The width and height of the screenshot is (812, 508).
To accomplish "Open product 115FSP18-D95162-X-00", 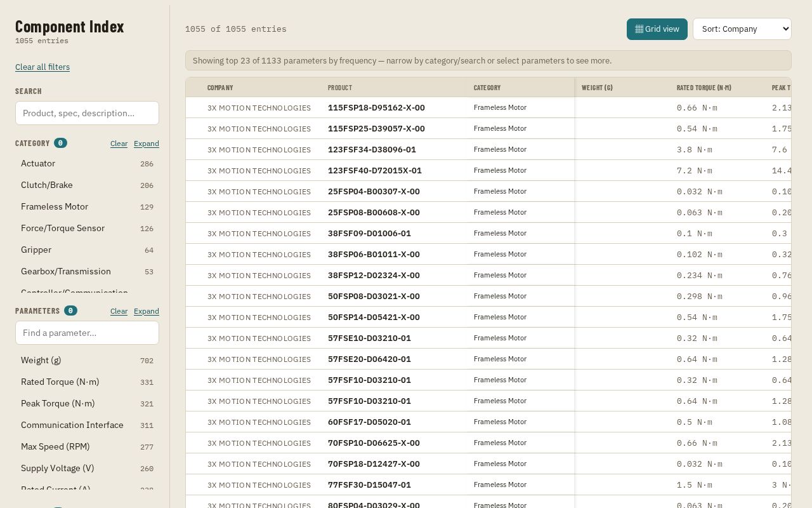I will [376, 108].
